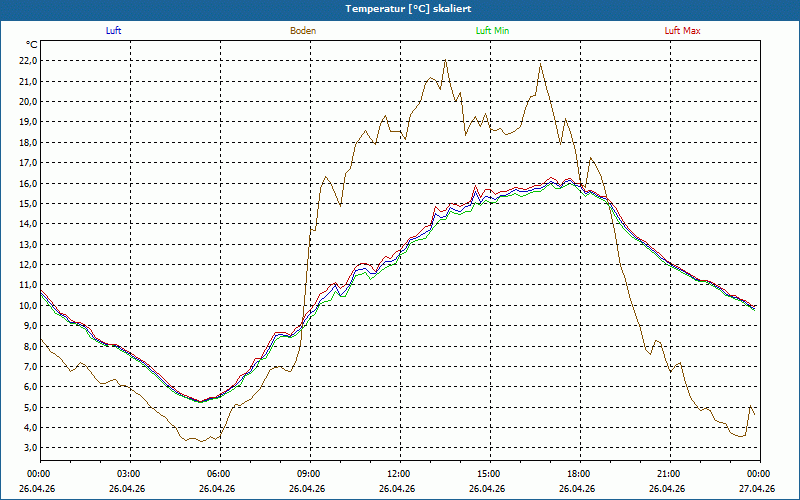This screenshot has width=800, height=500.
Task: Click the '21,0' y-axis value
Action: [29, 81]
